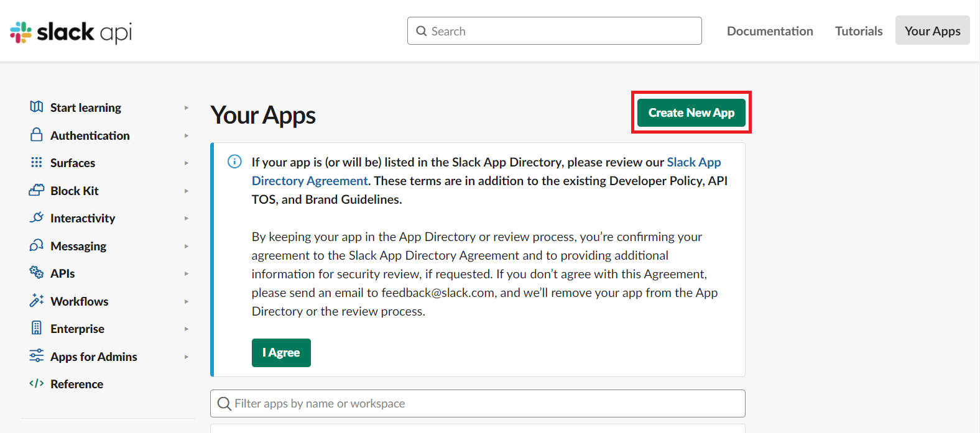Expand the Start learning section arrow
Viewport: 980px width, 433px height.
click(187, 107)
